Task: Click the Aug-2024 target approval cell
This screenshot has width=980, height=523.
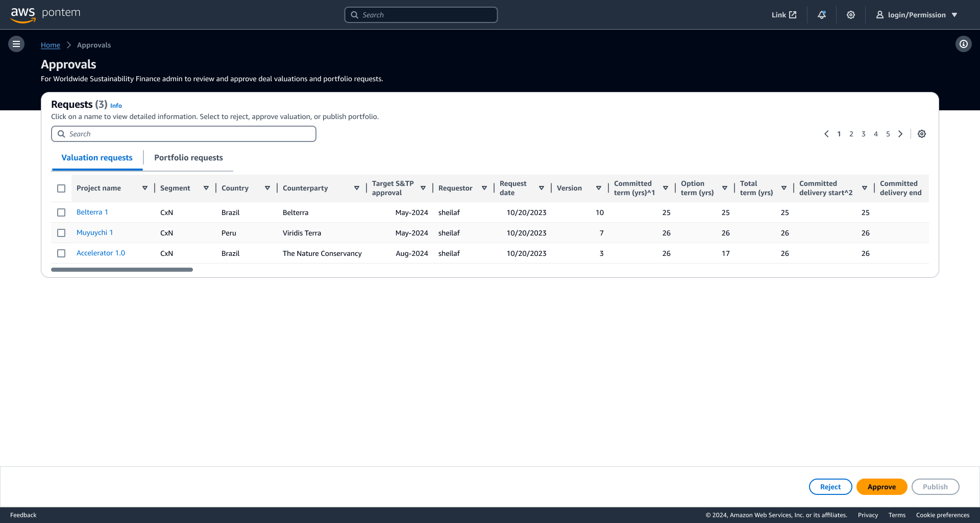Action: point(412,253)
